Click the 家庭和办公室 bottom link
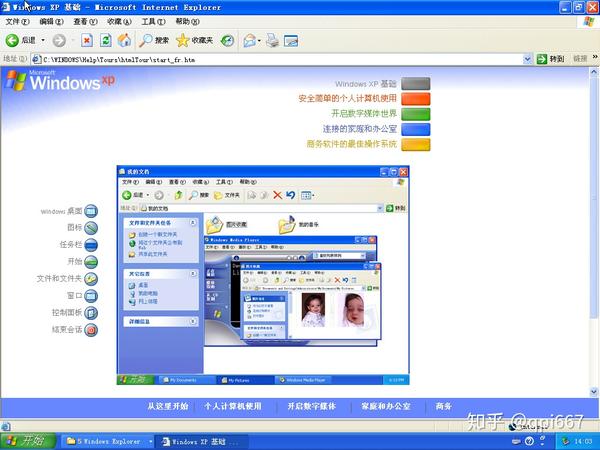 (386, 406)
